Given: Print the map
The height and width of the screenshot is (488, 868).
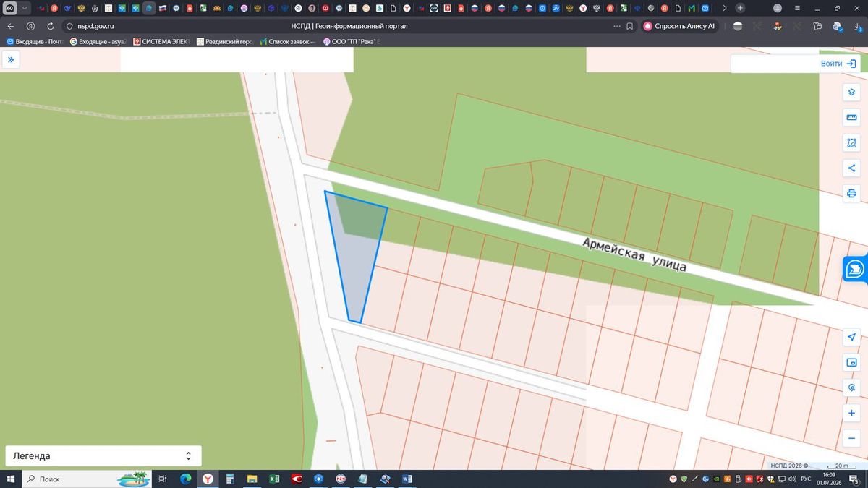Looking at the screenshot, I should pyautogui.click(x=851, y=194).
